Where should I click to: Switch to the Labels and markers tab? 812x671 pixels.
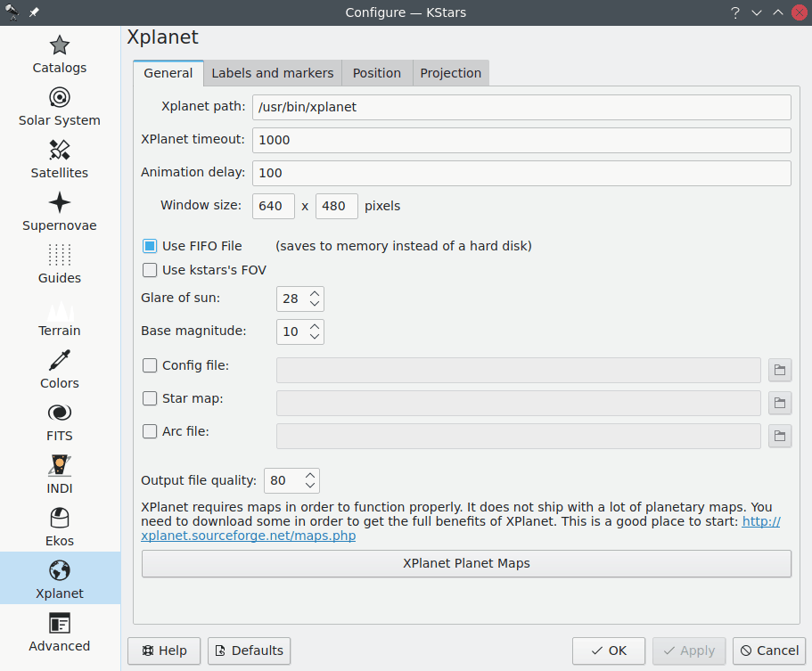(x=272, y=73)
